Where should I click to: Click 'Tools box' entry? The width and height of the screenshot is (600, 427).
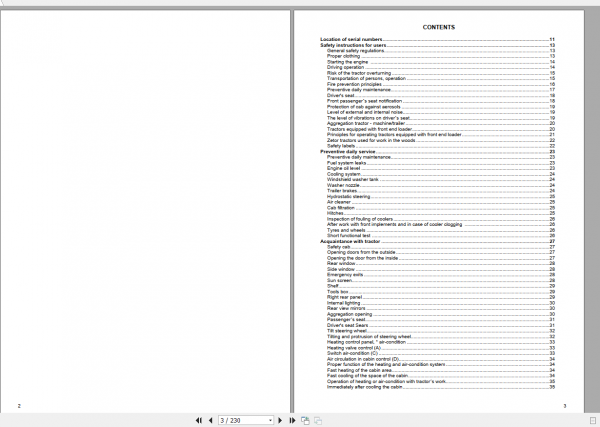tap(338, 292)
